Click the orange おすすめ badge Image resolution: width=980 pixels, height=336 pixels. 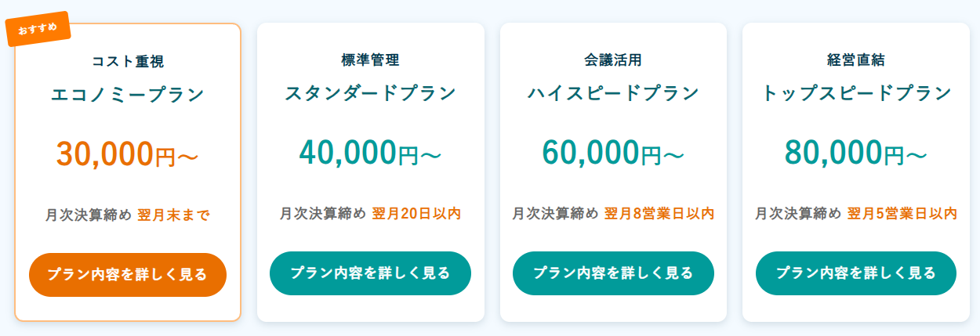(38, 28)
